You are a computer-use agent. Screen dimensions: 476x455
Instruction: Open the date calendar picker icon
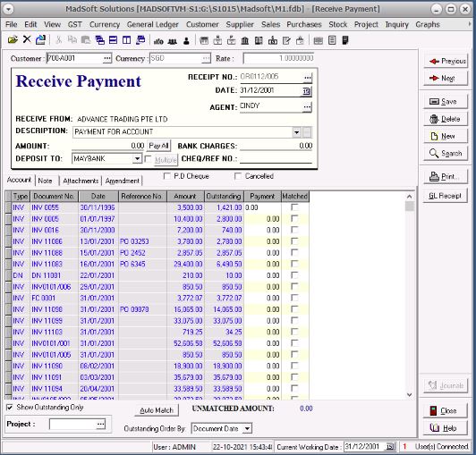[307, 91]
